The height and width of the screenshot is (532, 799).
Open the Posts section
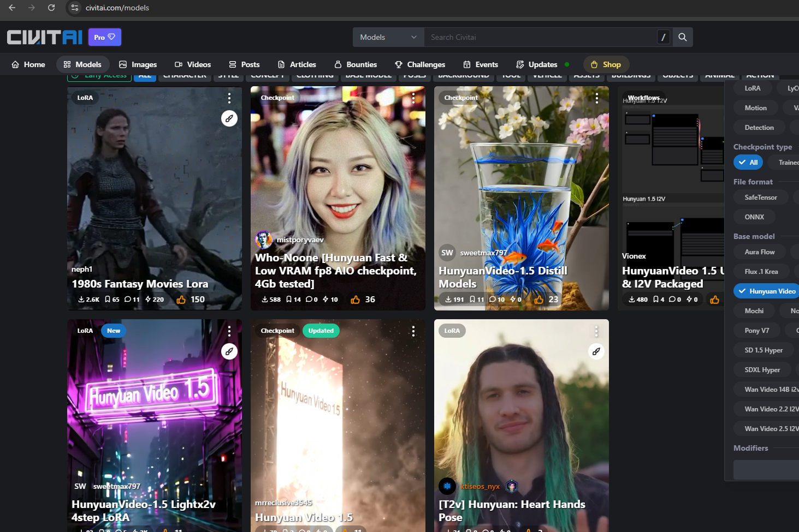(x=244, y=64)
